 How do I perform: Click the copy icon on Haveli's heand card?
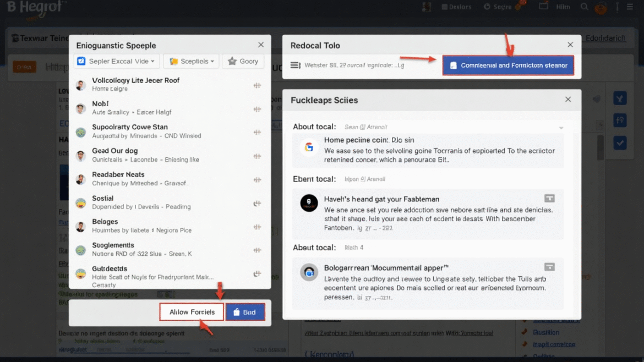[550, 198]
